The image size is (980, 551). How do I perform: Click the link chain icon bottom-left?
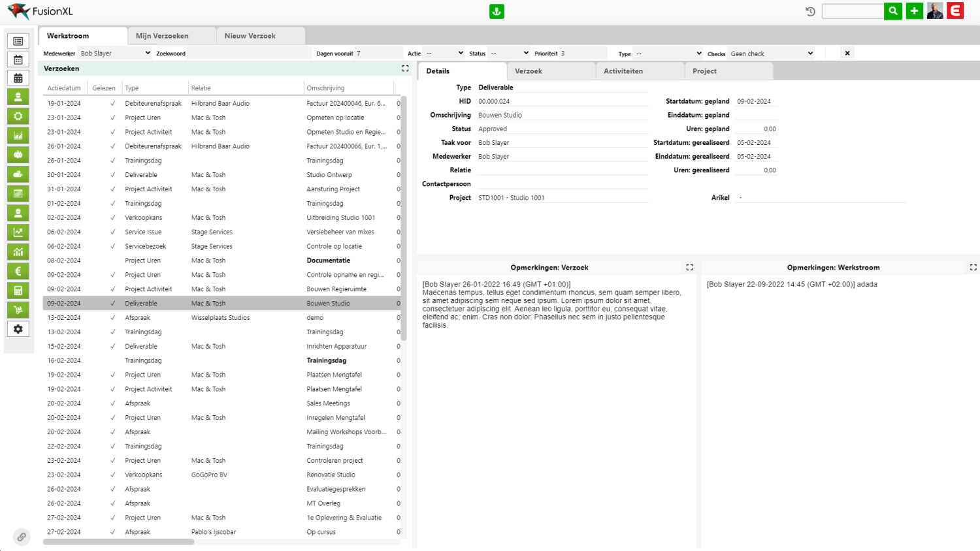tap(22, 537)
